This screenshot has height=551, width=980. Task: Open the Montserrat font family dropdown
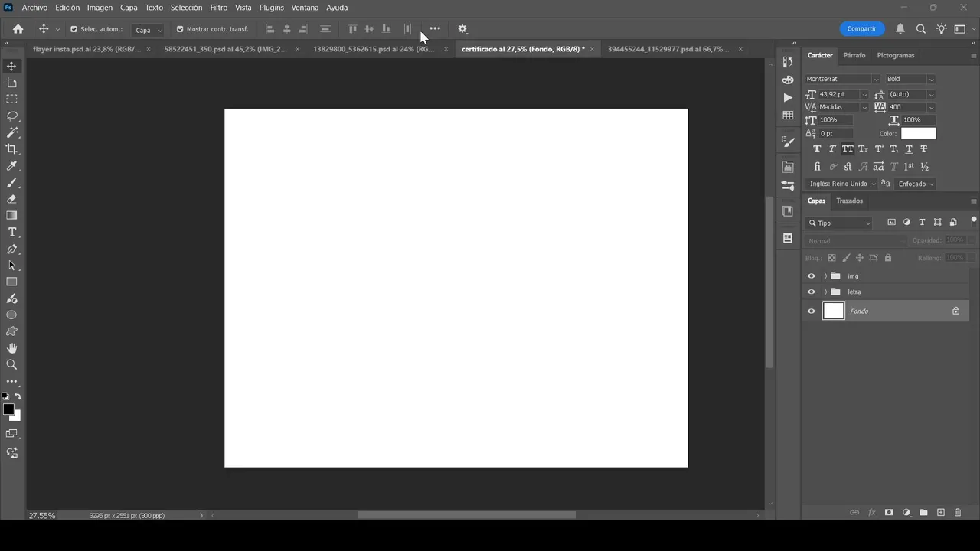[876, 80]
